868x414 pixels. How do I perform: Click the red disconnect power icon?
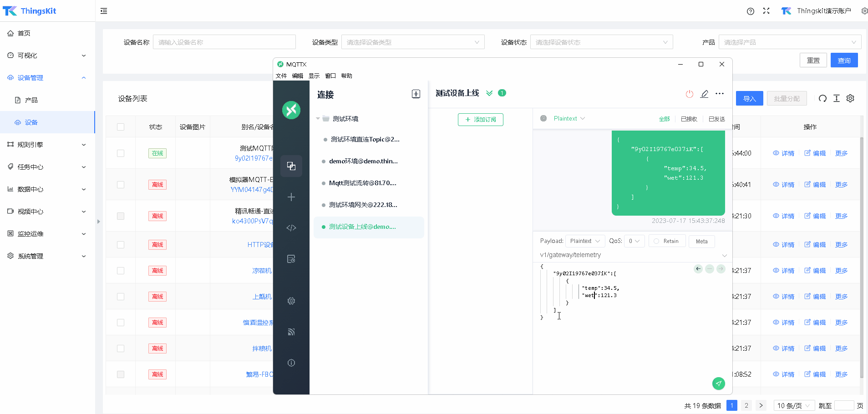pyautogui.click(x=690, y=94)
